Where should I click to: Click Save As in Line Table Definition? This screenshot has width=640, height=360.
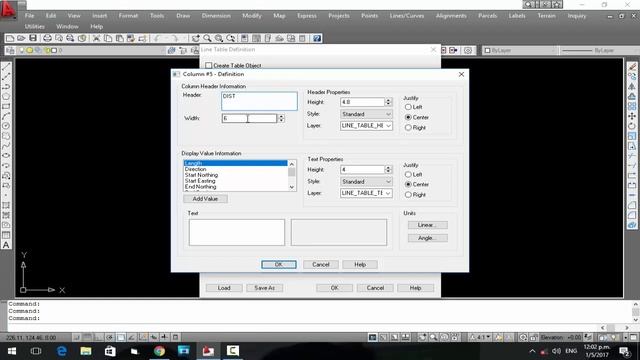(264, 288)
